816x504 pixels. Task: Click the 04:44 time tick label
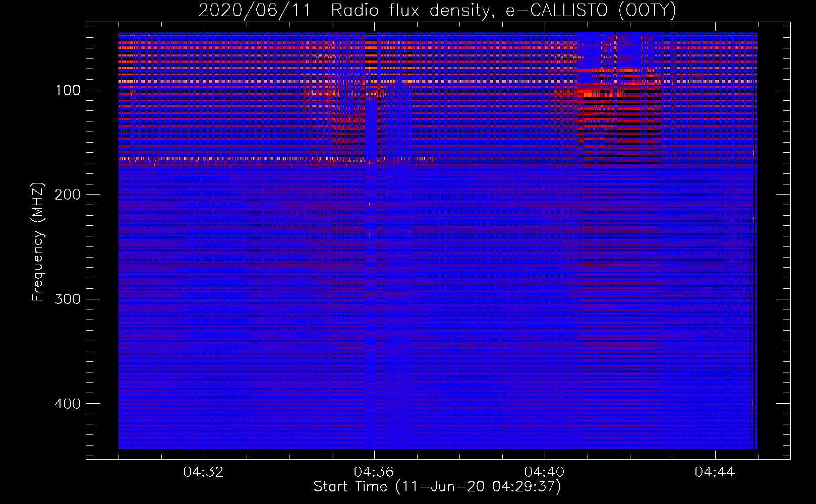pyautogui.click(x=715, y=472)
